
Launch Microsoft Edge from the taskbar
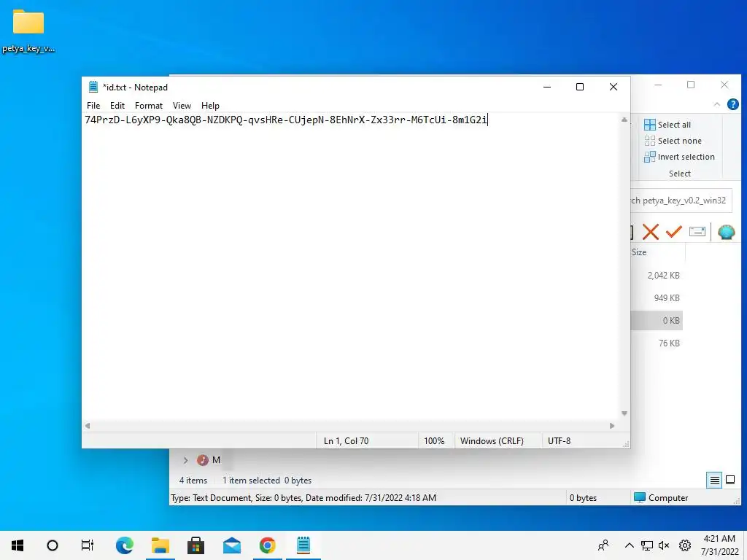click(x=124, y=545)
